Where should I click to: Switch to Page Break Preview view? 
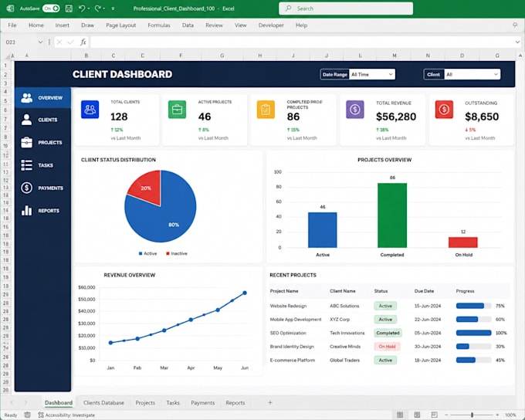[x=434, y=415]
